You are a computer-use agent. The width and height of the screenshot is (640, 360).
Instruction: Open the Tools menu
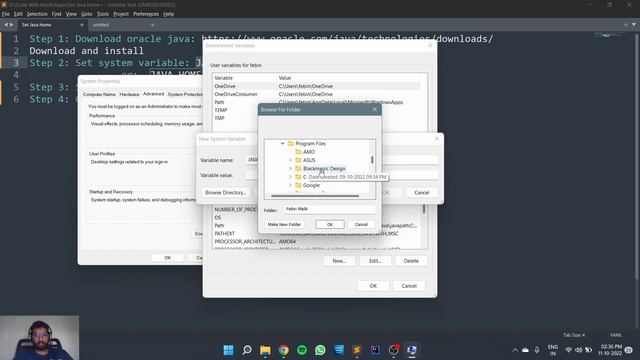[103, 14]
